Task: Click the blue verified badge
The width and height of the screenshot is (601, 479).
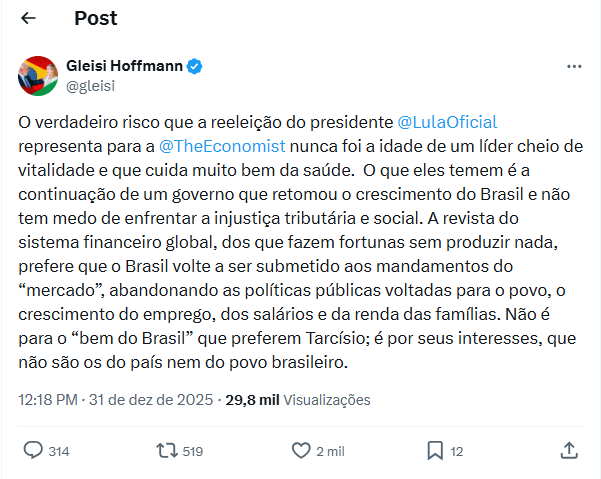Action: point(196,66)
